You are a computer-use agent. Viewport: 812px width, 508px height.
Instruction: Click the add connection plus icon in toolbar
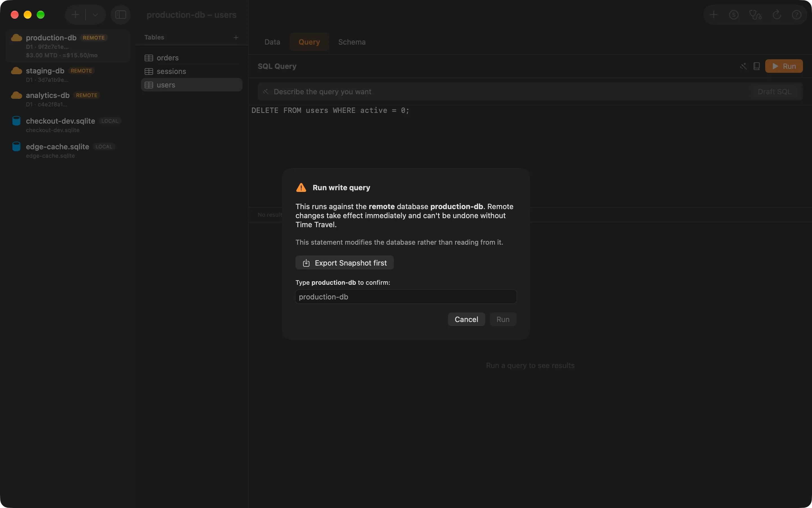click(x=76, y=15)
